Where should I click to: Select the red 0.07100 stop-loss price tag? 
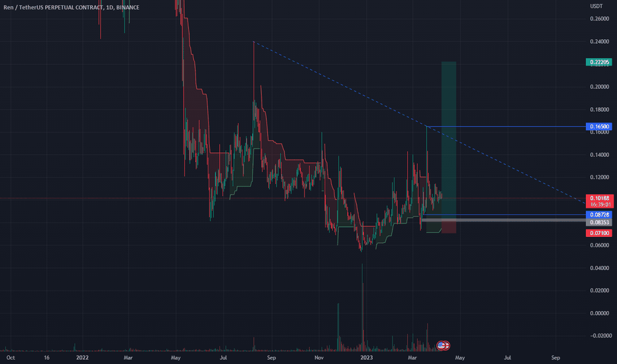pyautogui.click(x=599, y=233)
